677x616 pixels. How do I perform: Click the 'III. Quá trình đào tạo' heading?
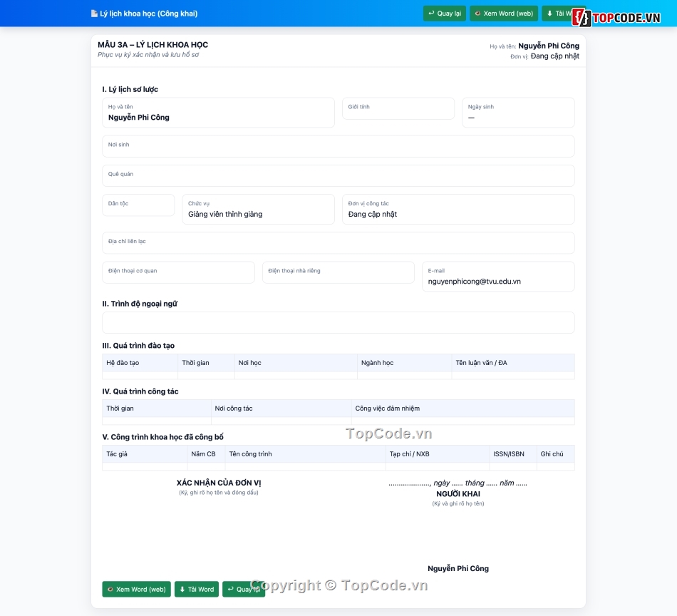pyautogui.click(x=138, y=346)
